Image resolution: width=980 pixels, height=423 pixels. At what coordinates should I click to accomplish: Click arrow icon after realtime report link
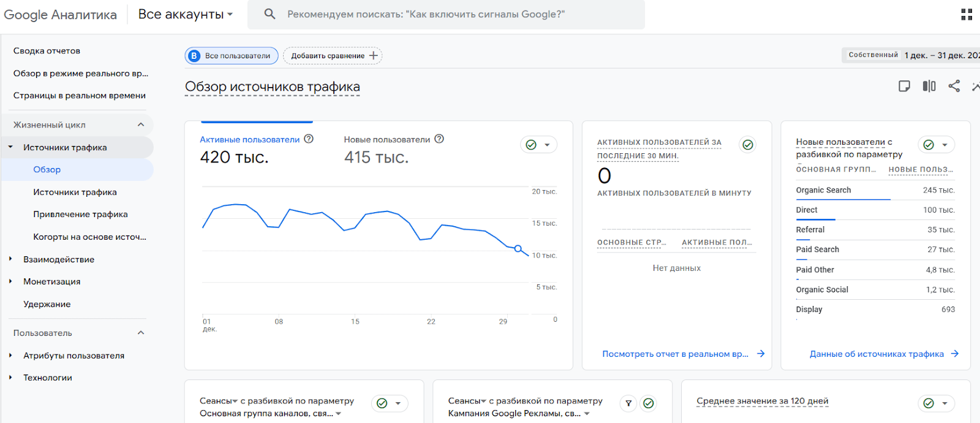tap(761, 354)
